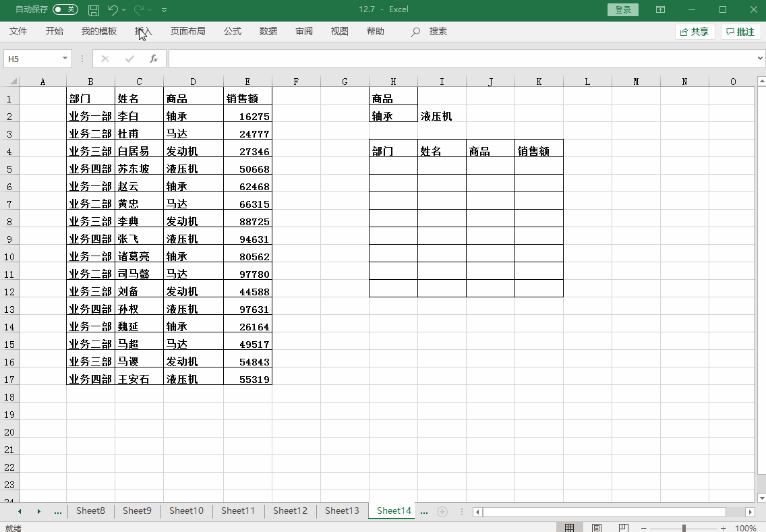The width and height of the screenshot is (766, 532).
Task: Click the Undo arrow icon
Action: 113,10
